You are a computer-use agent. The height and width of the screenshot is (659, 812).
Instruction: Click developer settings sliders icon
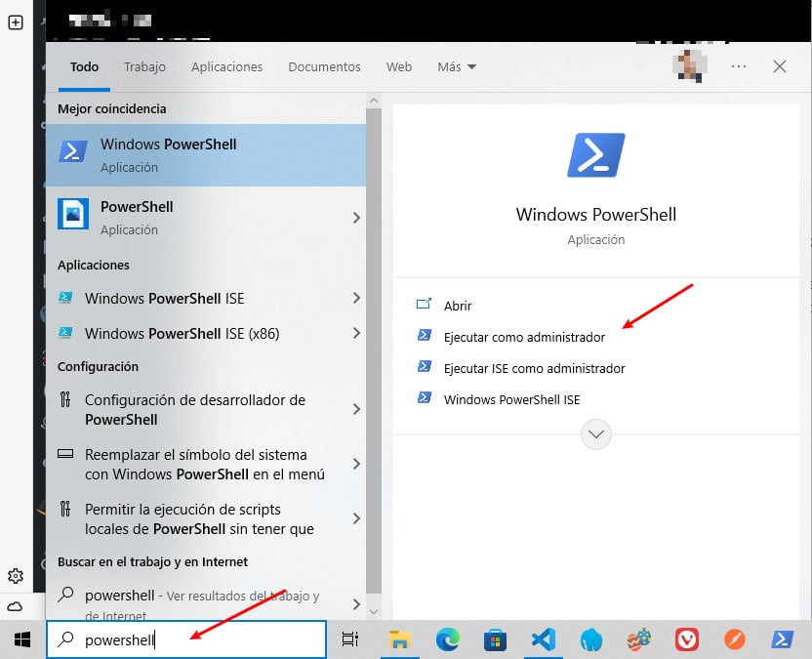click(x=65, y=399)
